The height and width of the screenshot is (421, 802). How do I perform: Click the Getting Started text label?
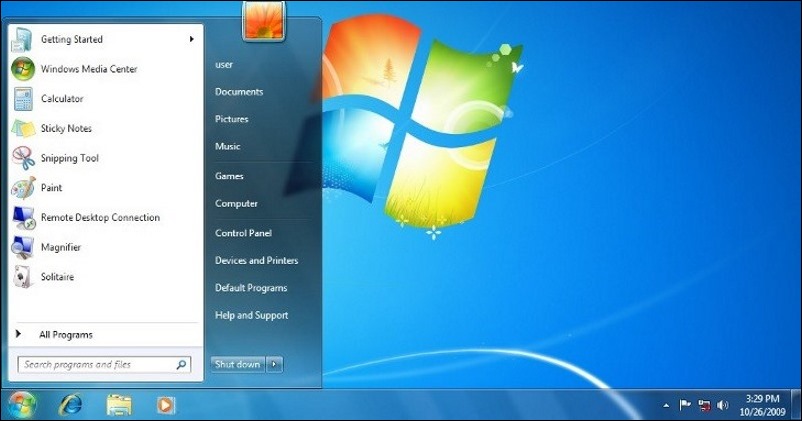coord(72,39)
